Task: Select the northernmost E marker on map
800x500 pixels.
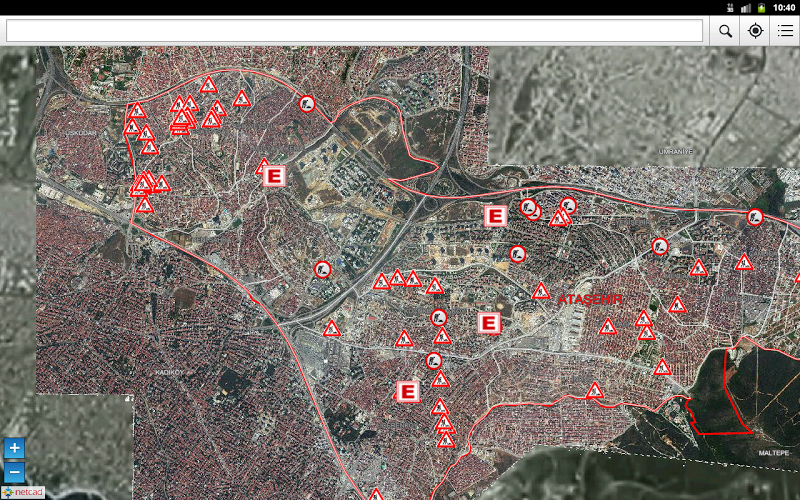Action: pos(274,177)
